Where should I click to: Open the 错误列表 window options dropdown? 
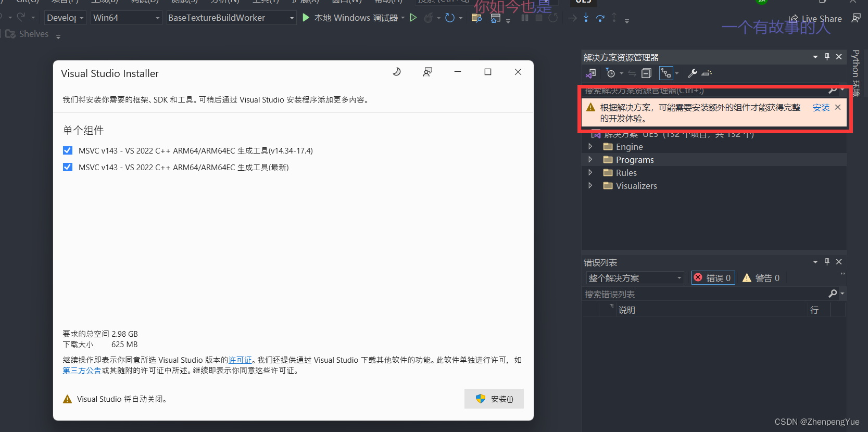pos(815,262)
